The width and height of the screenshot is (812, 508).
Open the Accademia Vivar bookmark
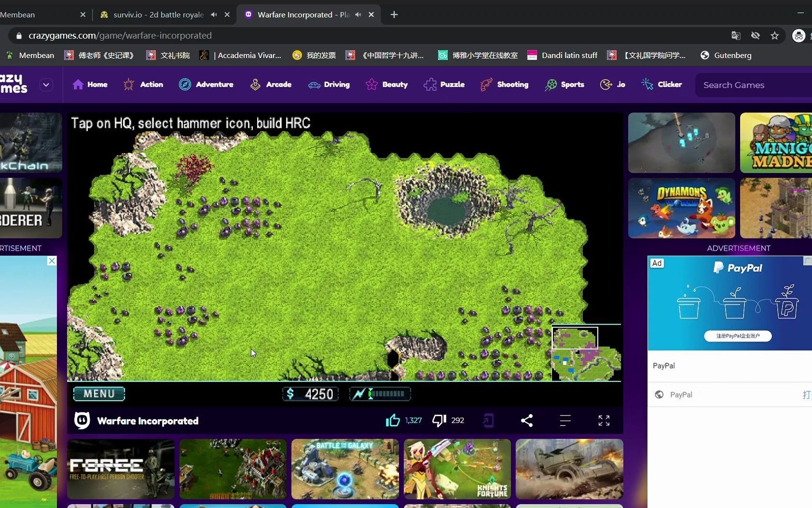pos(240,55)
